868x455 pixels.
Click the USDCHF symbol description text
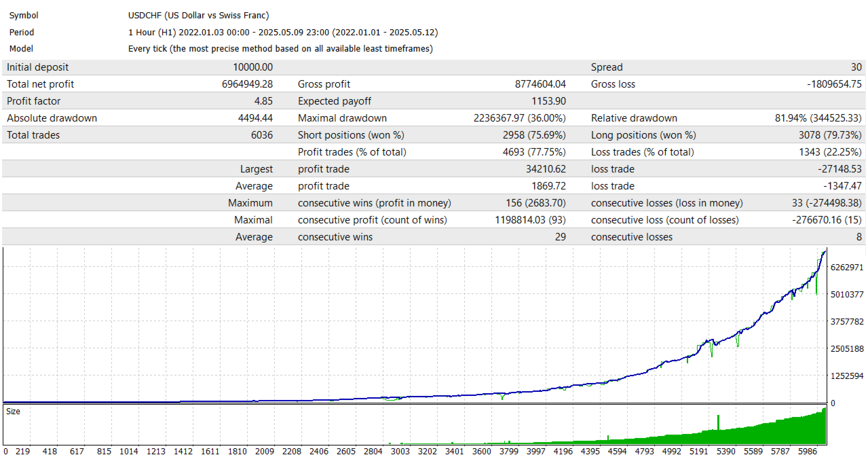coord(198,15)
